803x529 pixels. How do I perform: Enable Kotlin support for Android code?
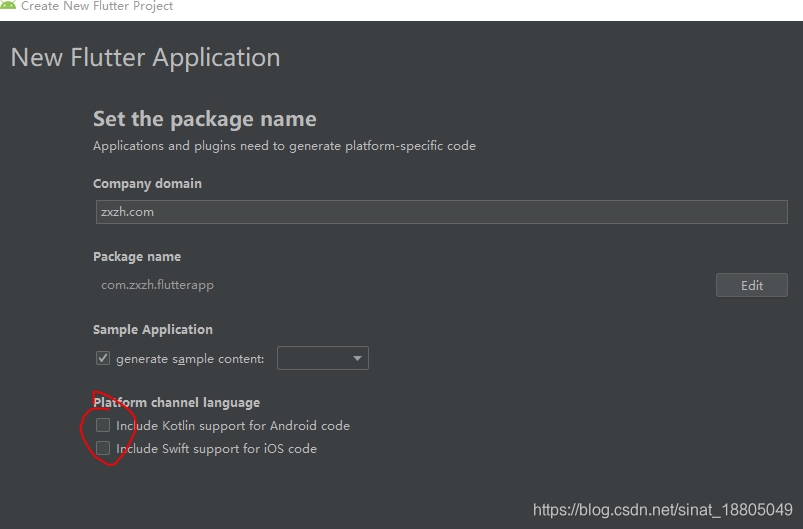[x=103, y=425]
